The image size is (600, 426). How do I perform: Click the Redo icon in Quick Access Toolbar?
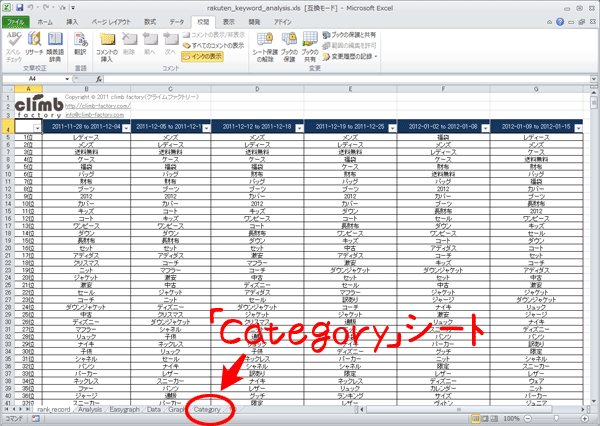pos(44,7)
